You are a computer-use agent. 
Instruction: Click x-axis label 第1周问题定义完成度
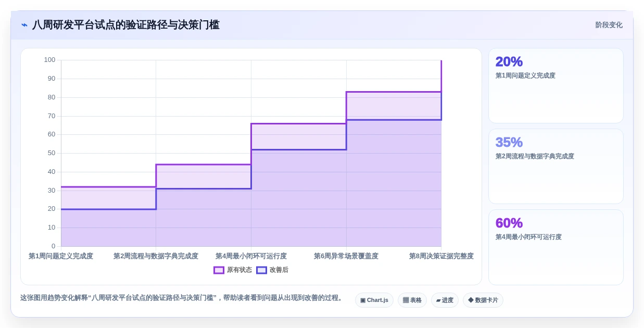(61, 256)
